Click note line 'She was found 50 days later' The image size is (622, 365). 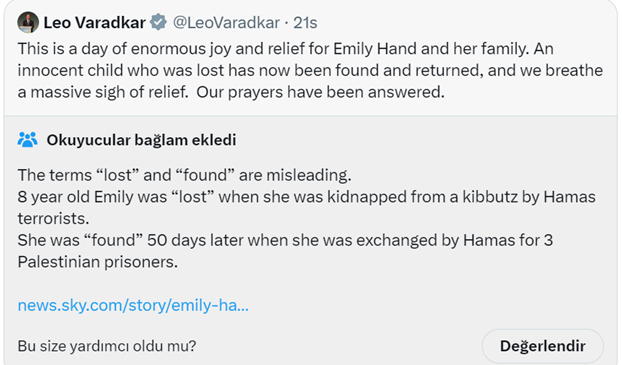click(285, 240)
